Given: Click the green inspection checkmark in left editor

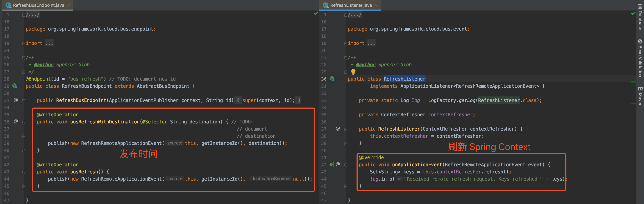Looking at the screenshot, I should [316, 13].
